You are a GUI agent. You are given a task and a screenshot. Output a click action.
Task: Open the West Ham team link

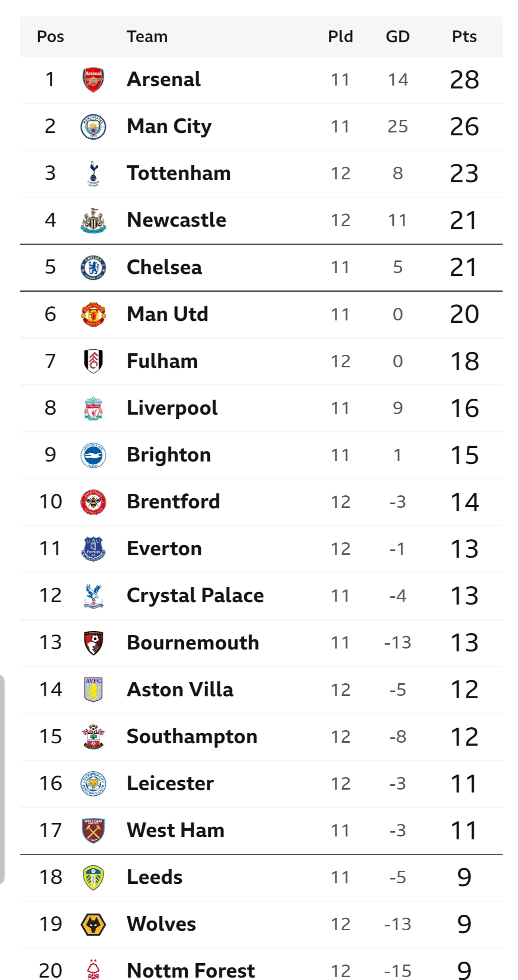[x=176, y=830]
